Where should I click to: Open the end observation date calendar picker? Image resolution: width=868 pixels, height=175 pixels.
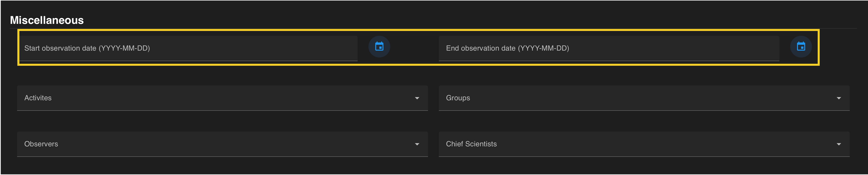click(x=801, y=46)
